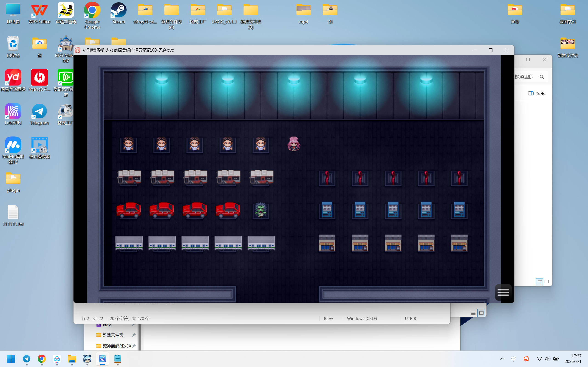Switch to large thumbnail view in right window
Viewport: 588px width, 367px height.
click(547, 282)
